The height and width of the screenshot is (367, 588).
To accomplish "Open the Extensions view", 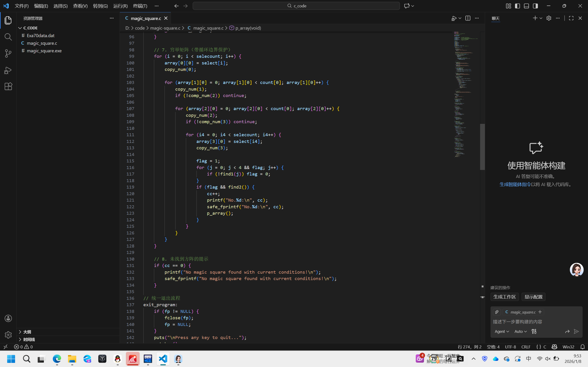I will (x=8, y=86).
